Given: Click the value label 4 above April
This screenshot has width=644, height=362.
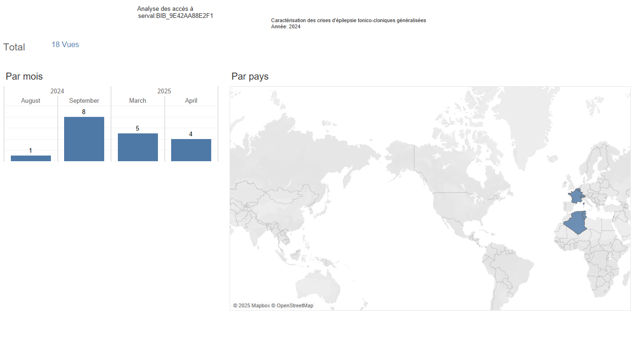Looking at the screenshot, I should click(190, 134).
